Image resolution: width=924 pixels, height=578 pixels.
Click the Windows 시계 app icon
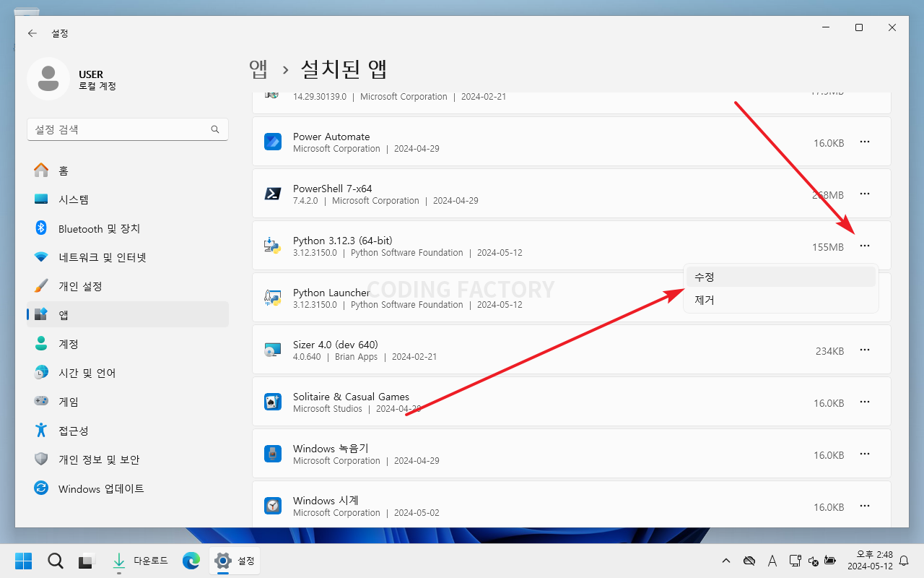click(x=273, y=506)
